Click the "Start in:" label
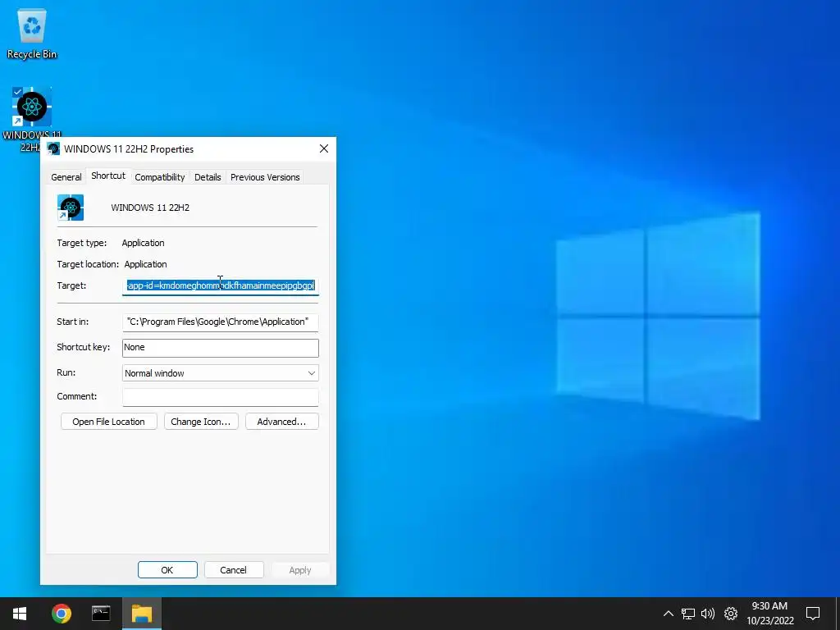Image resolution: width=840 pixels, height=630 pixels. [73, 322]
